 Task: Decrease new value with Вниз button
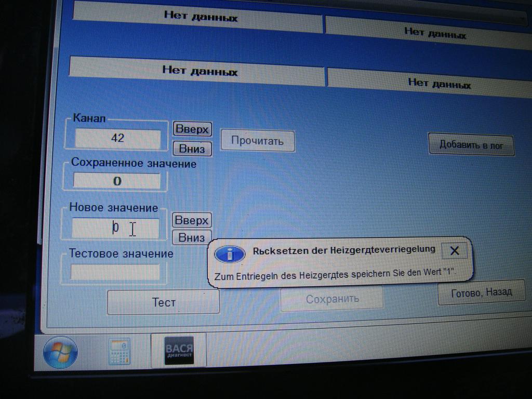click(x=192, y=237)
